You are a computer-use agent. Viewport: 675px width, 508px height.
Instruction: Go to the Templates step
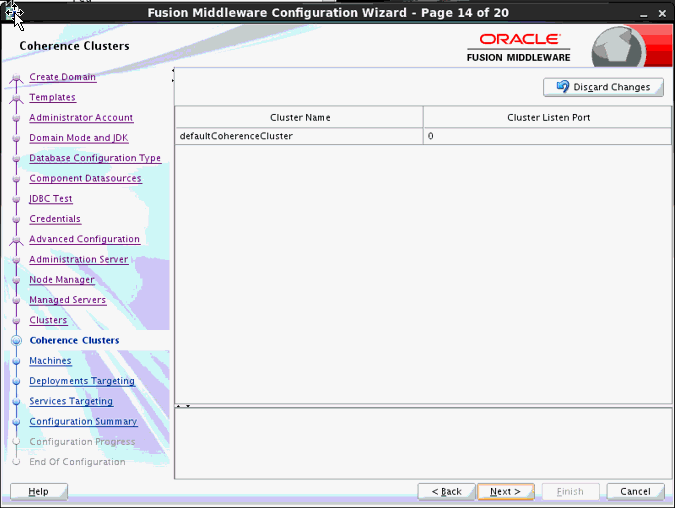click(x=52, y=97)
